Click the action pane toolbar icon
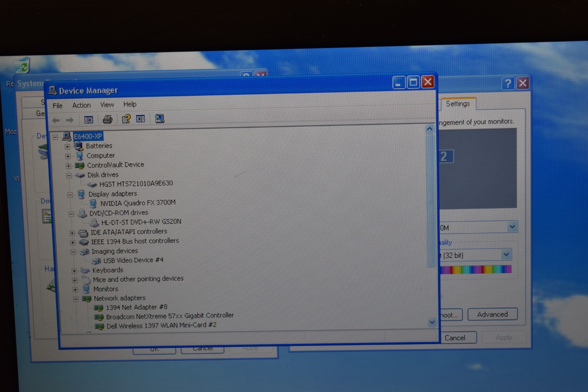Screen dimensions: 588x392 click(x=141, y=119)
